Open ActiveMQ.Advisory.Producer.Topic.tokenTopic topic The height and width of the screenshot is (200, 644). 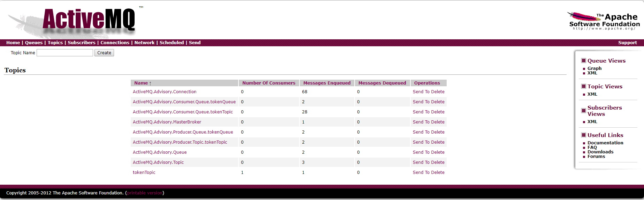click(180, 142)
